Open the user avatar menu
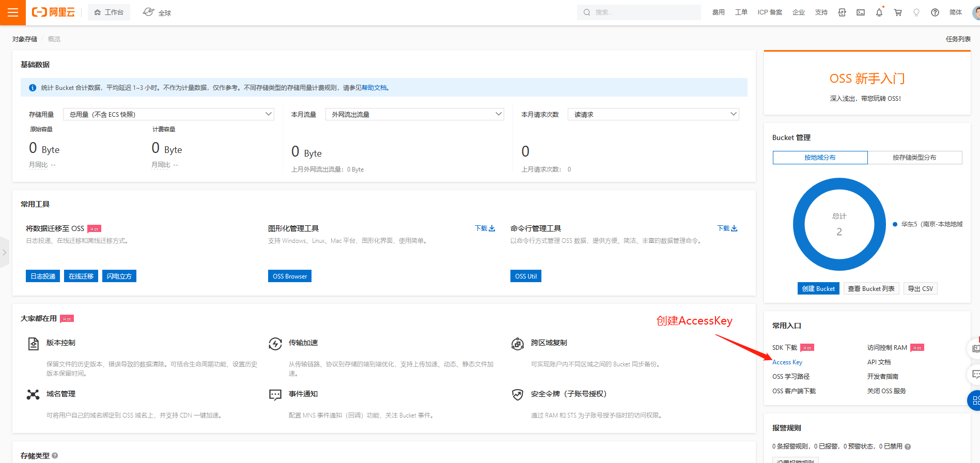This screenshot has height=463, width=980. (976, 12)
